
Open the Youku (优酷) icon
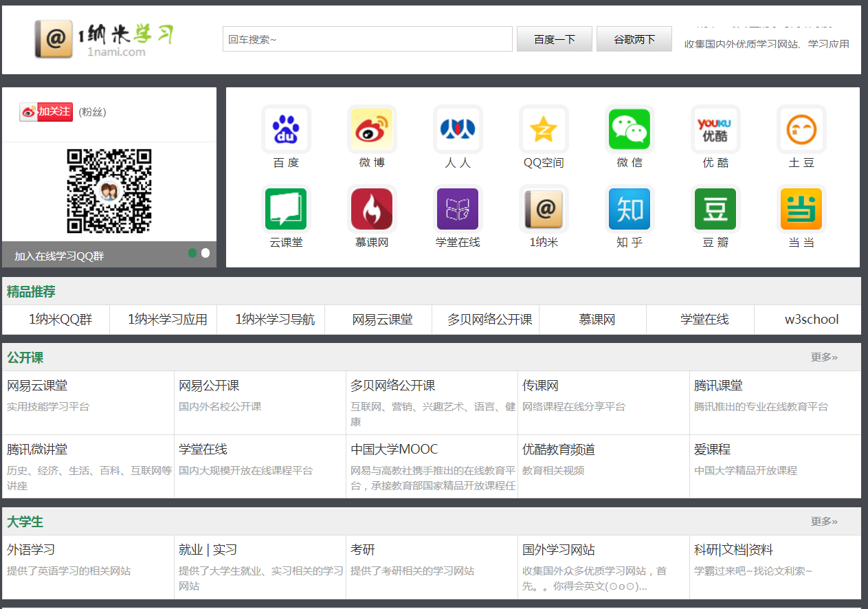point(715,129)
